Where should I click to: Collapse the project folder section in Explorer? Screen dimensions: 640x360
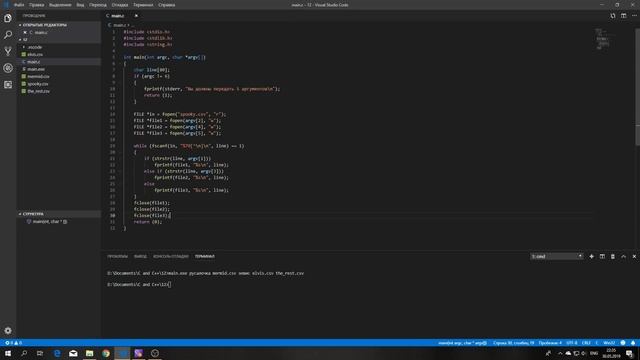click(x=24, y=40)
